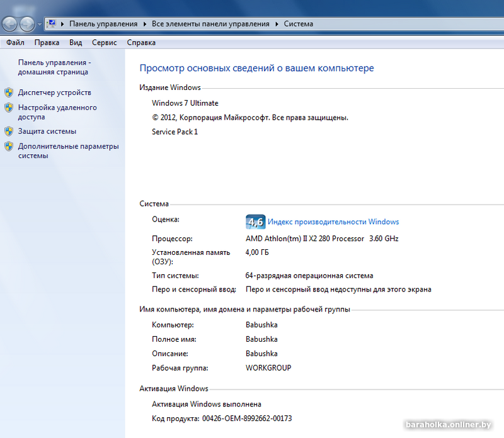Click Service Pack 1 text
Image resolution: width=504 pixels, height=438 pixels.
175,132
